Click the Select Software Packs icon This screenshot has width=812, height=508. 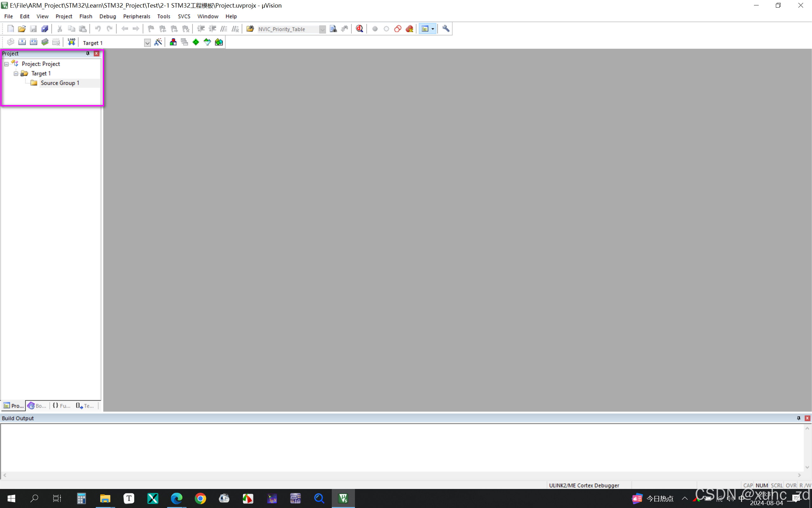207,42
